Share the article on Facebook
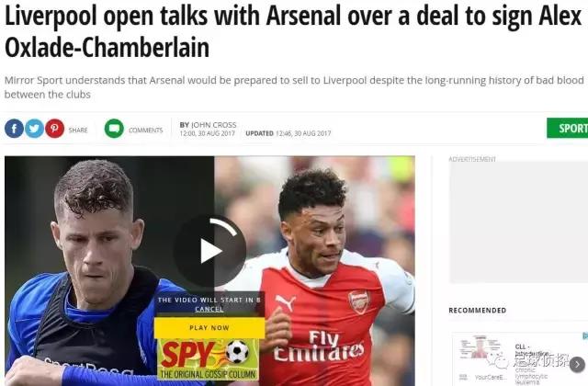Viewport: 588px width, 386px height. coord(14,129)
